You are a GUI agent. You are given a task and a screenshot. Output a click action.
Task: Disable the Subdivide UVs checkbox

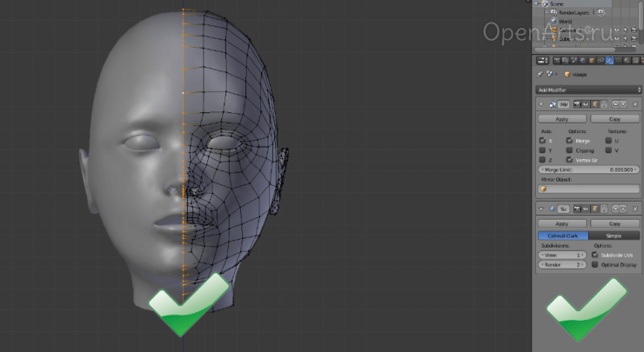point(594,255)
